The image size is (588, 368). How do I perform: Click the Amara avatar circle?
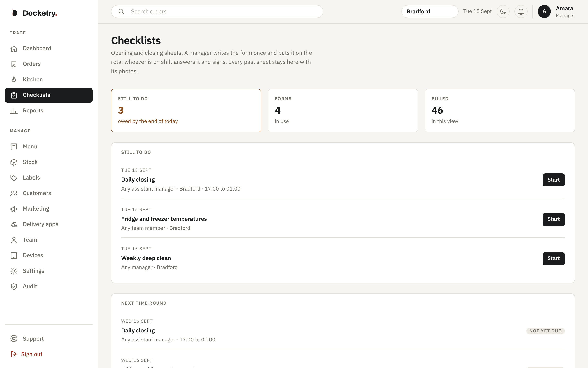tap(544, 11)
